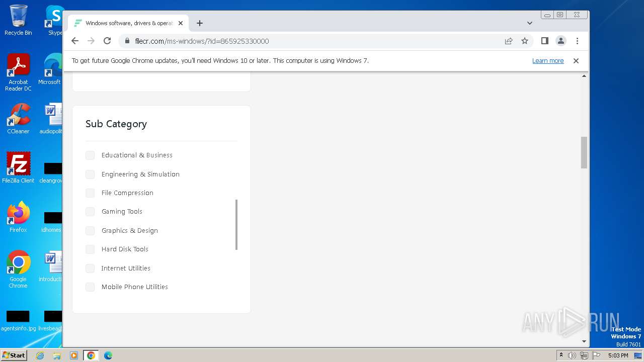Screen dimensions: 644x362
Task: Open Microsoft Edge from taskbar
Action: [x=108, y=355]
